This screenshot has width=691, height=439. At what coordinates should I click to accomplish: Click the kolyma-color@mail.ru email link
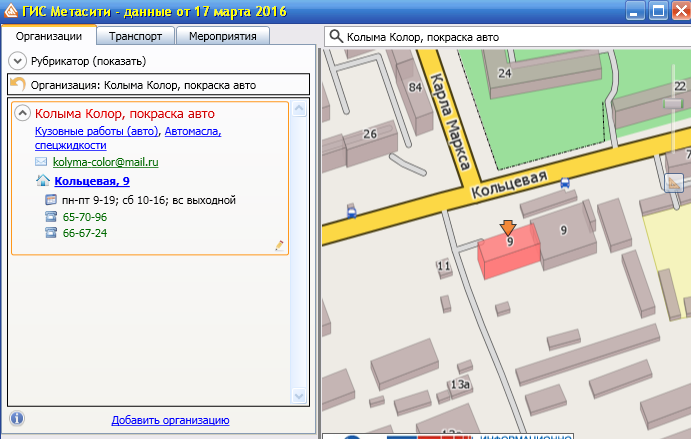click(106, 161)
